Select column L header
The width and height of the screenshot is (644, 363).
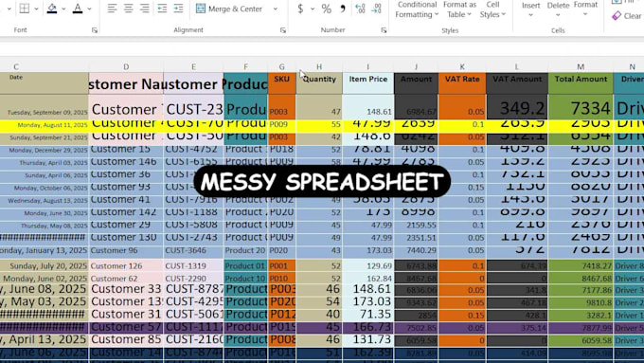tap(517, 66)
